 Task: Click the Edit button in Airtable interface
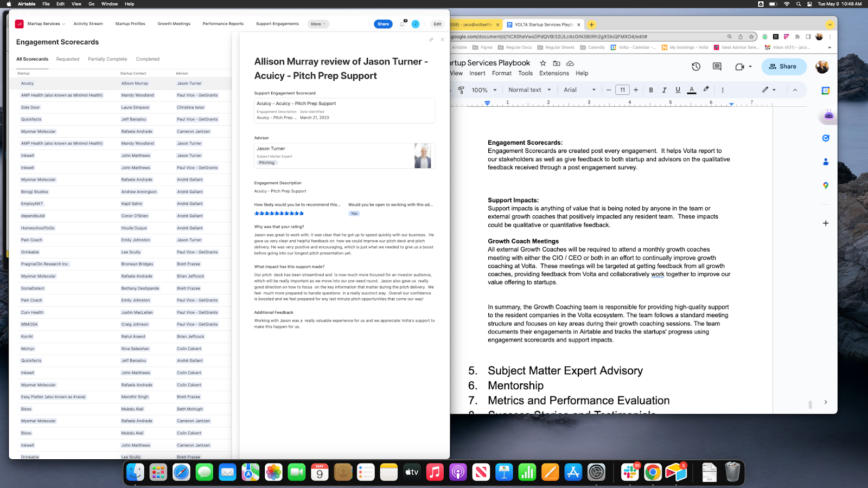coord(437,24)
